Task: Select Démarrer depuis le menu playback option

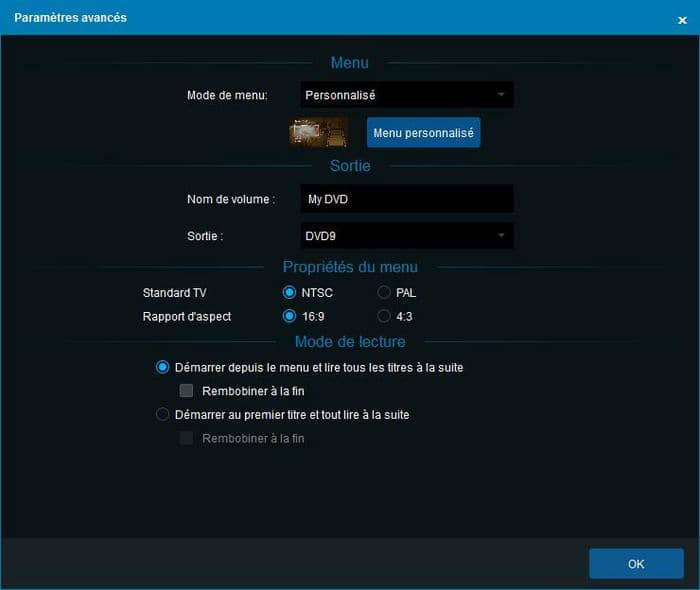Action: click(x=162, y=367)
